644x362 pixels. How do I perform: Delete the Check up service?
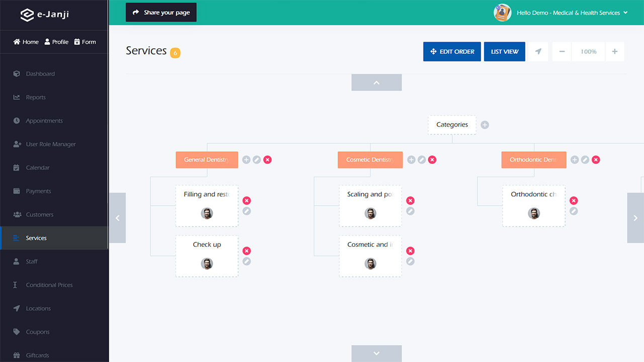[x=247, y=251]
